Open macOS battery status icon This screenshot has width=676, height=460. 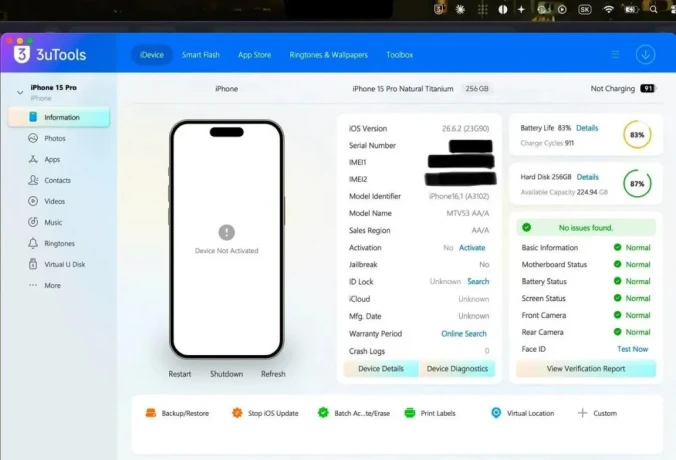[631, 9]
